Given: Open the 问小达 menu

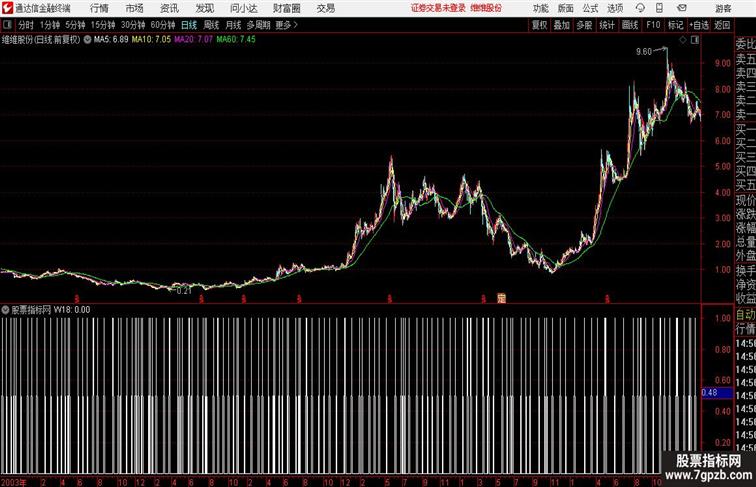Looking at the screenshot, I should (x=243, y=8).
